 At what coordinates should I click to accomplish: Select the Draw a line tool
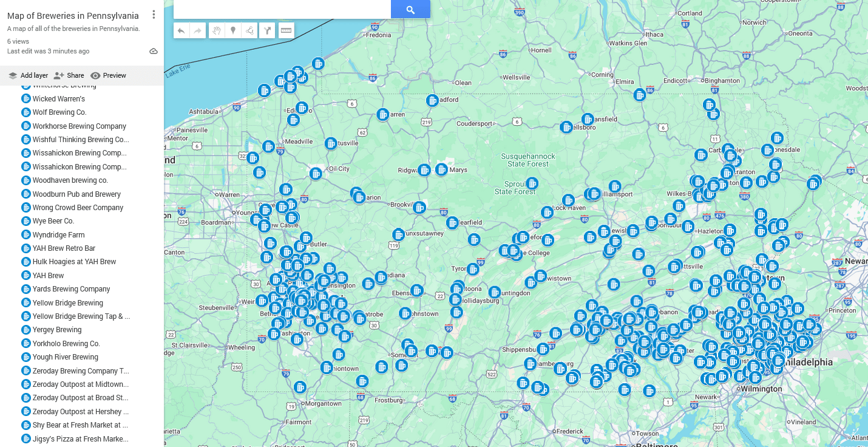point(250,30)
